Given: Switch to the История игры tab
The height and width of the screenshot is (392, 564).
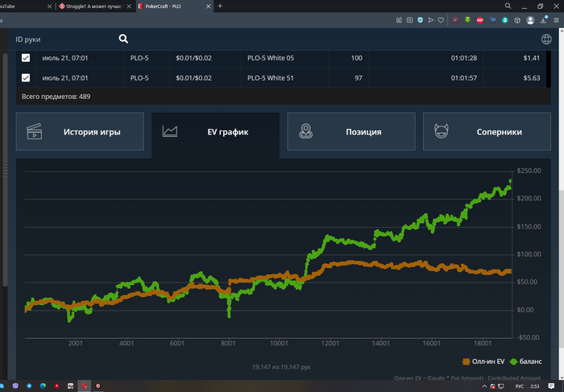Looking at the screenshot, I should [x=80, y=131].
